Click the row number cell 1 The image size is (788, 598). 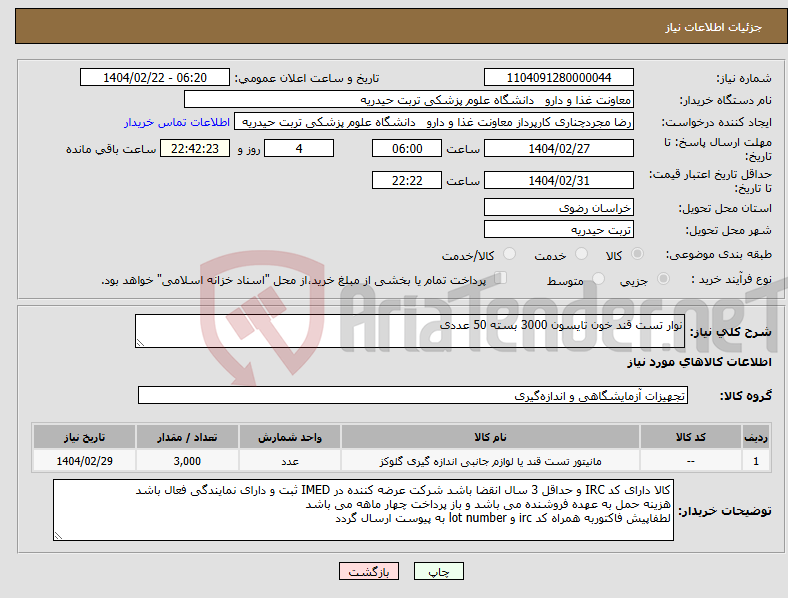point(755,461)
